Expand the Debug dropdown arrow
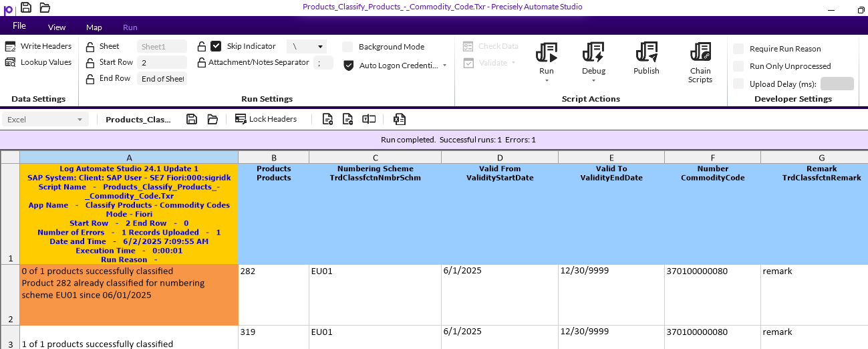 click(593, 81)
